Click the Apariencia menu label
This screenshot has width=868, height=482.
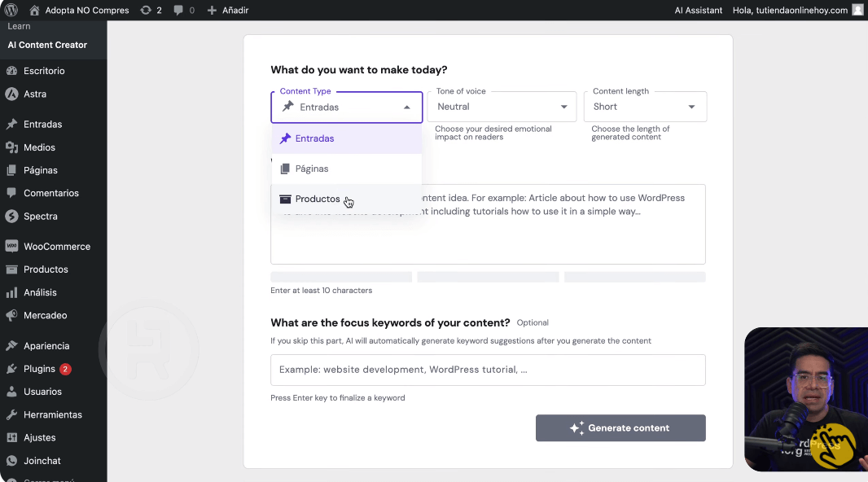[46, 346]
